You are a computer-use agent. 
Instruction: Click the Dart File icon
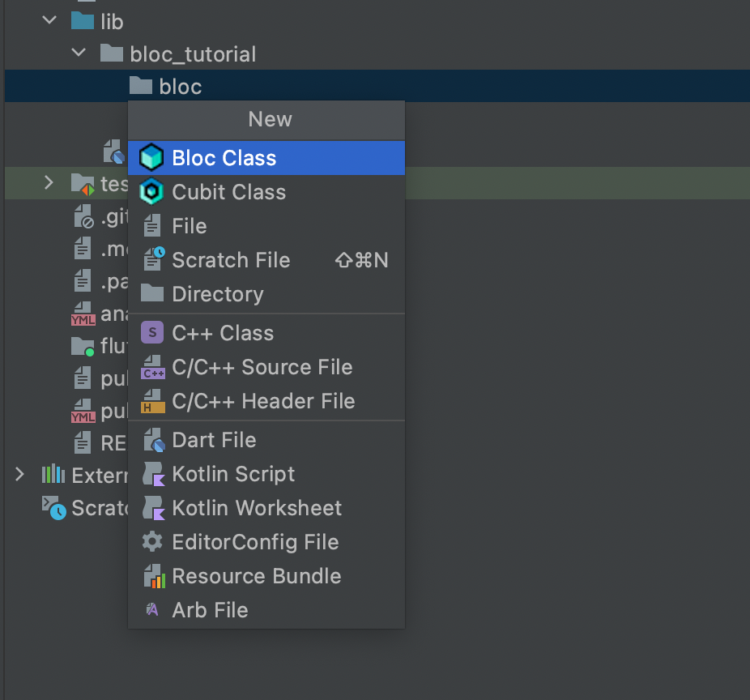point(153,441)
